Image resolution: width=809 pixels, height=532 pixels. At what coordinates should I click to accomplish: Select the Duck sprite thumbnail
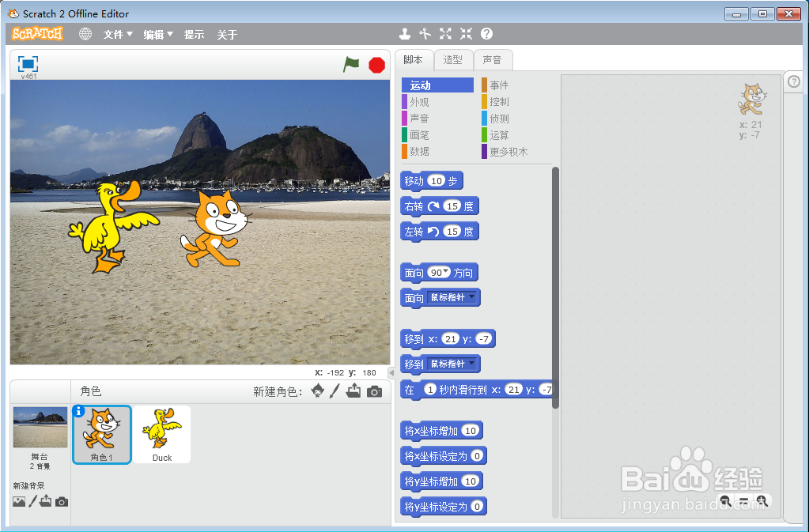(162, 435)
